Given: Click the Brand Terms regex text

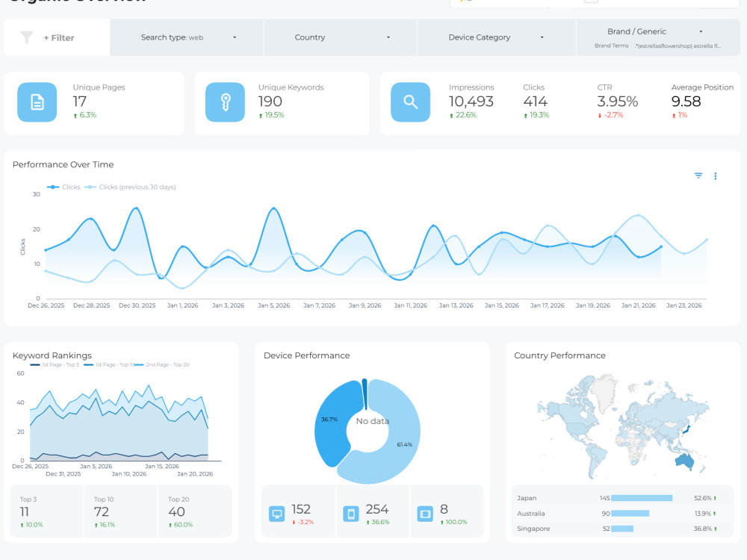Looking at the screenshot, I should point(678,46).
